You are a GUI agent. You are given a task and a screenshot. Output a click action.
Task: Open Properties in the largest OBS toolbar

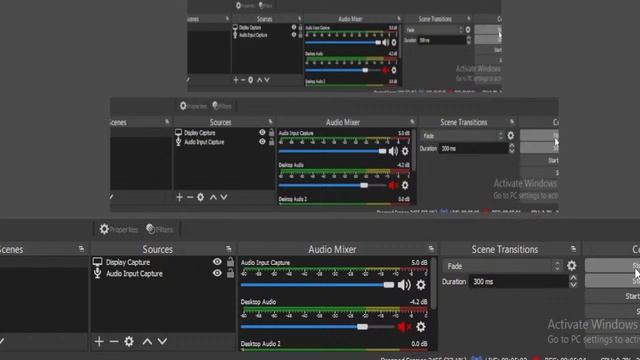click(119, 229)
